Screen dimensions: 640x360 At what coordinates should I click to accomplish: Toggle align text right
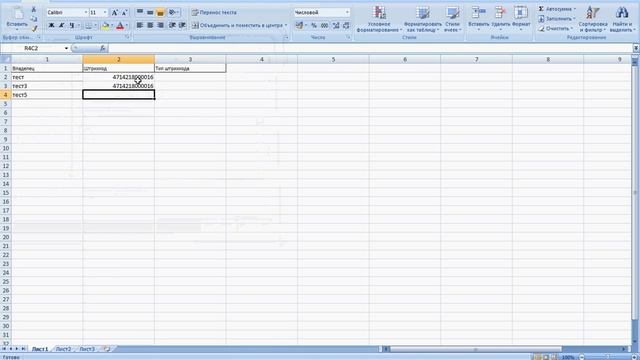click(160, 25)
